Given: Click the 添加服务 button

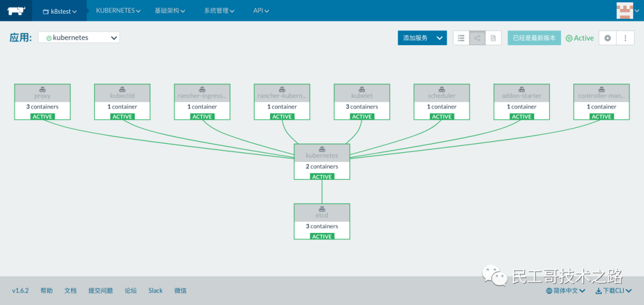Looking at the screenshot, I should point(415,38).
